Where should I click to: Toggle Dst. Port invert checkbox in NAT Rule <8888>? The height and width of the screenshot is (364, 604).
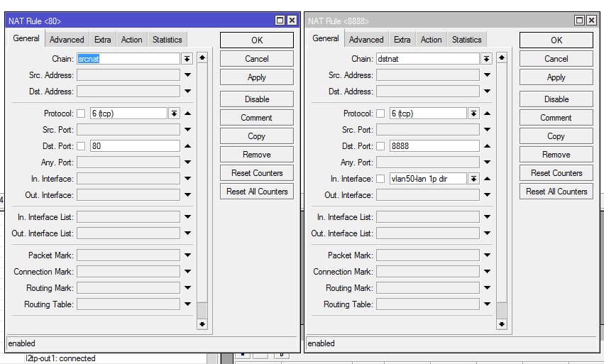380,146
